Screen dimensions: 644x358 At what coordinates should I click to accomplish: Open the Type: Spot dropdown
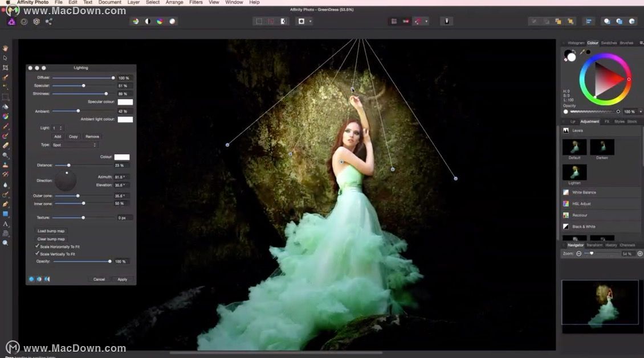[74, 145]
